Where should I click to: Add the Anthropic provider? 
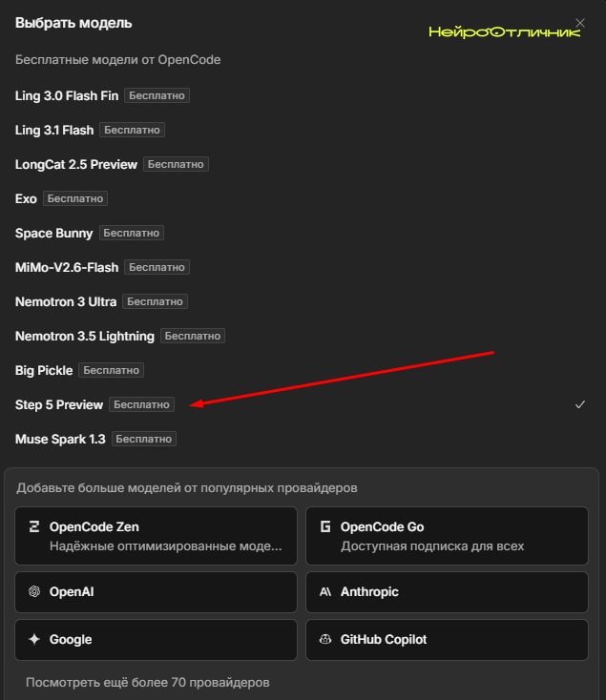pyautogui.click(x=447, y=592)
